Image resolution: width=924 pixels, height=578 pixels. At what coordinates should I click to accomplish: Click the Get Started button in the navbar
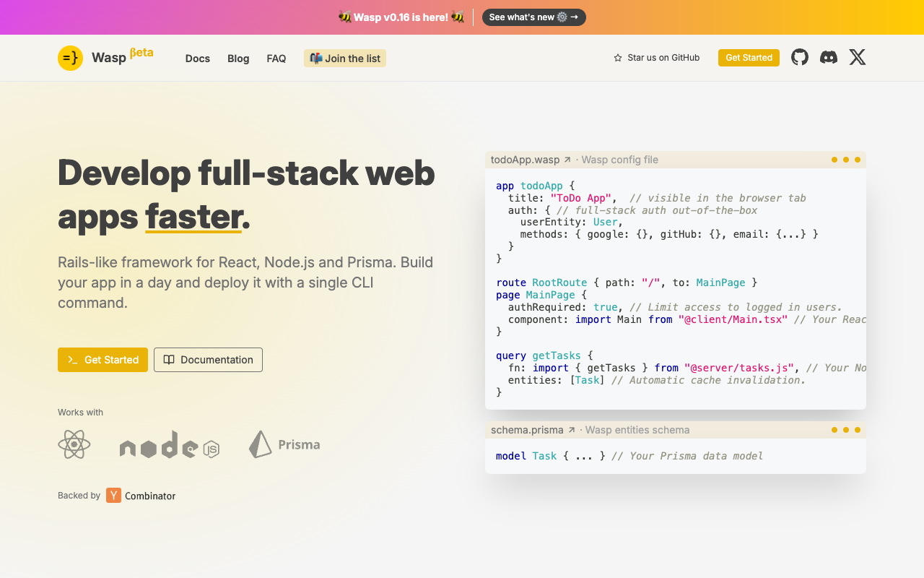point(749,58)
